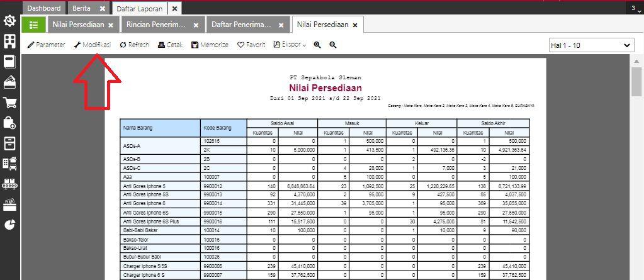
Task: Open the Daftar Penerima... report tab
Action: point(242,25)
